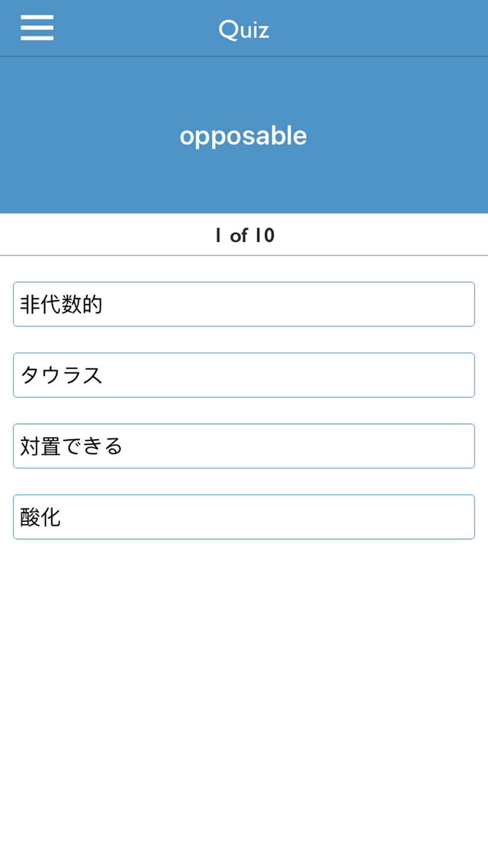Tap the answer 酸化
Viewport: 488px width, 868px height.
[x=244, y=517]
